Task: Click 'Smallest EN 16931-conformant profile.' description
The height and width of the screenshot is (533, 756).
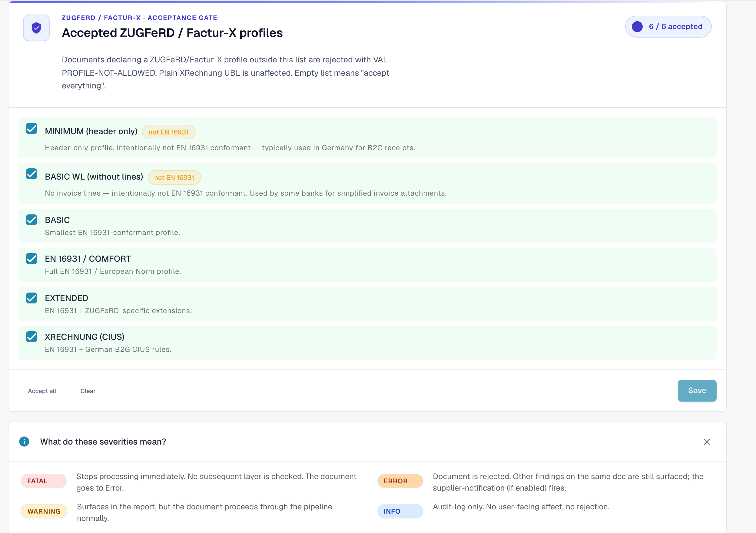Action: [112, 232]
